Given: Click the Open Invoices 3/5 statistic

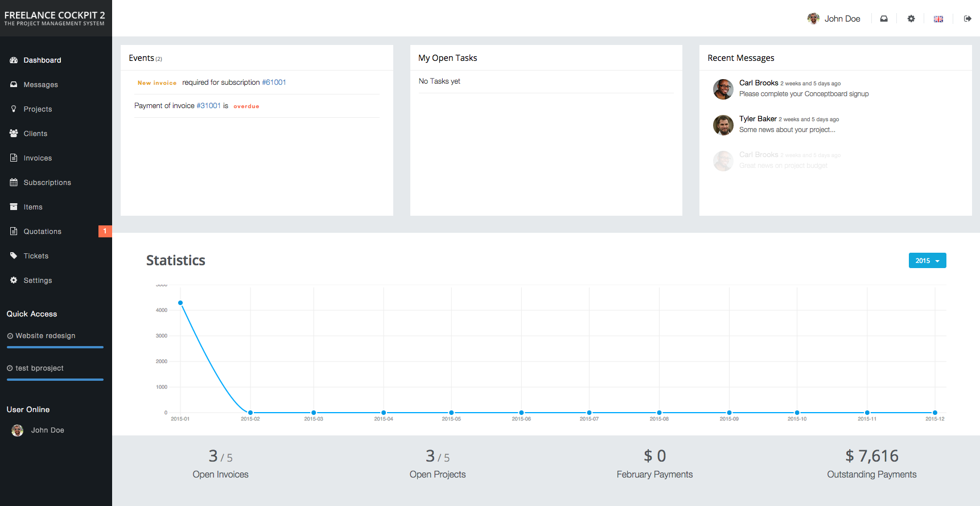Looking at the screenshot, I should 221,464.
